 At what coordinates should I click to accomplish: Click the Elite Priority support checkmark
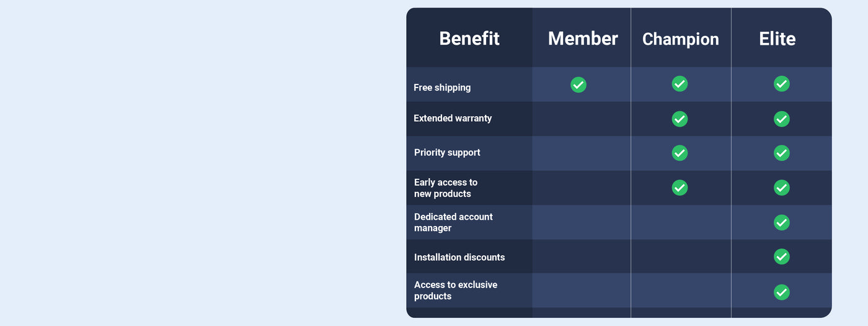pyautogui.click(x=782, y=153)
